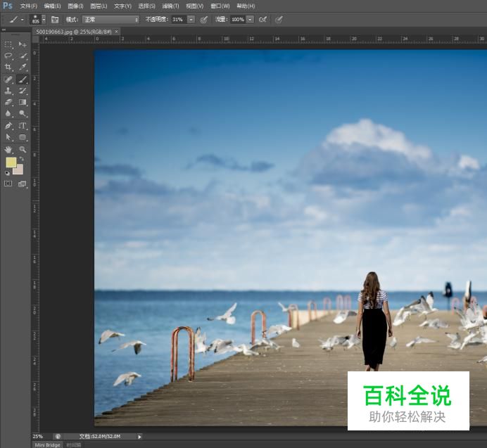Select the Pen tool
This screenshot has height=448, width=487.
(x=8, y=126)
